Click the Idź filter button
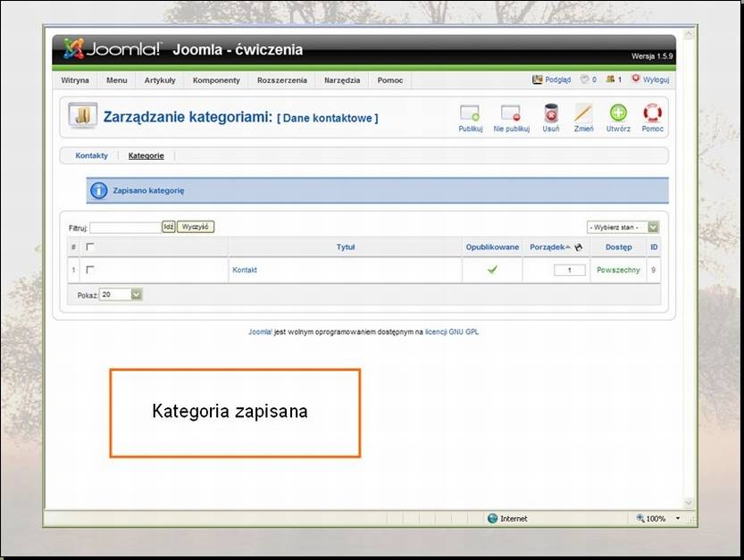This screenshot has height=560, width=744. pos(169,227)
